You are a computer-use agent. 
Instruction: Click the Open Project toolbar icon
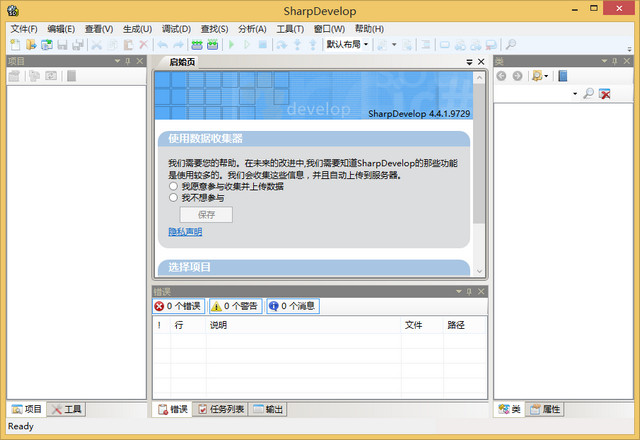pyautogui.click(x=47, y=44)
